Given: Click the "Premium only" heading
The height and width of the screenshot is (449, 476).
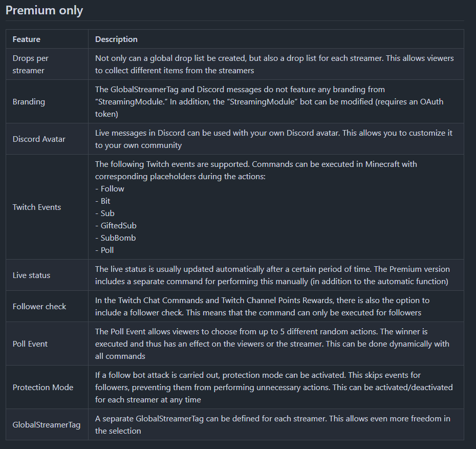Looking at the screenshot, I should (x=45, y=10).
